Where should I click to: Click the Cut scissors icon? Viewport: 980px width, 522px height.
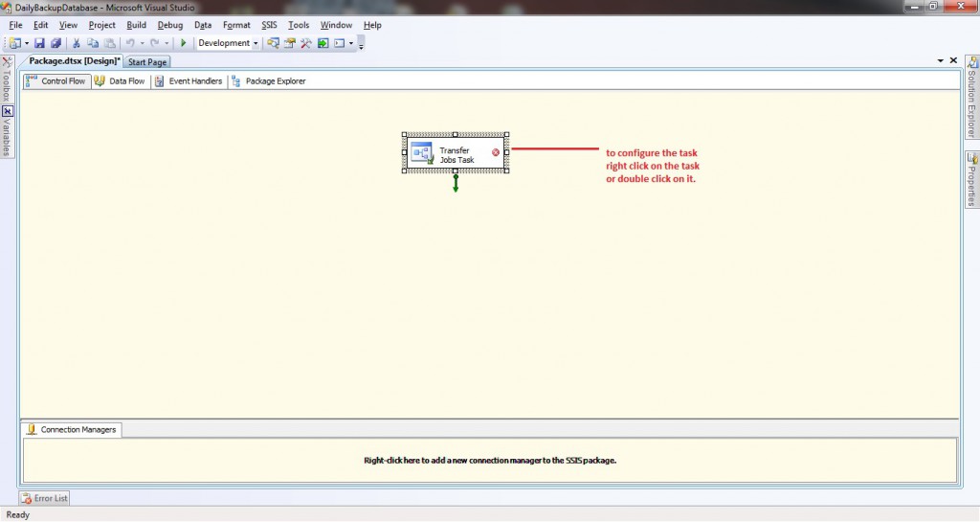77,43
